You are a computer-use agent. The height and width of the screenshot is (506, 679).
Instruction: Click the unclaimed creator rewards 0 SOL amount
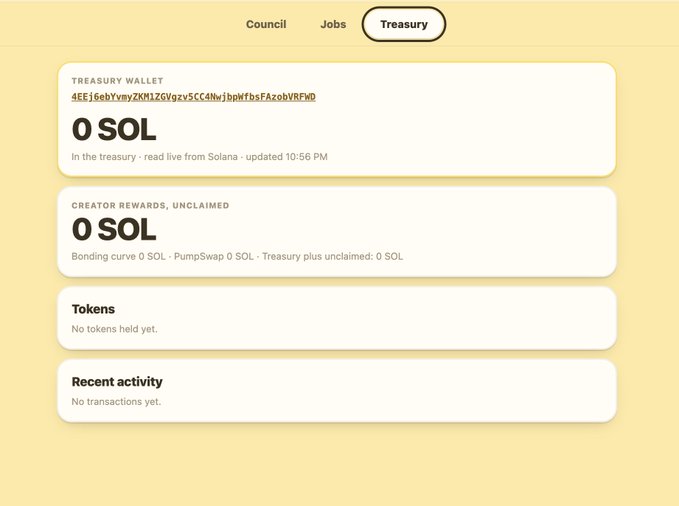click(114, 229)
